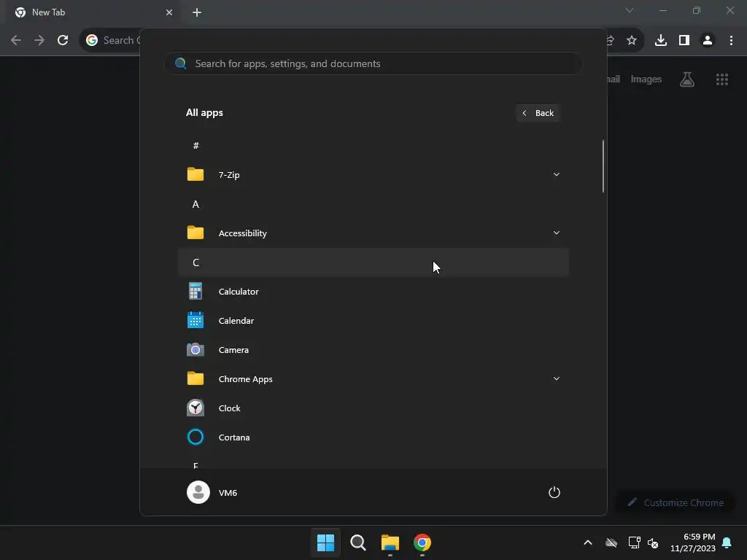Go forward in Chrome history
Viewport: 747px width, 560px height.
tap(39, 40)
